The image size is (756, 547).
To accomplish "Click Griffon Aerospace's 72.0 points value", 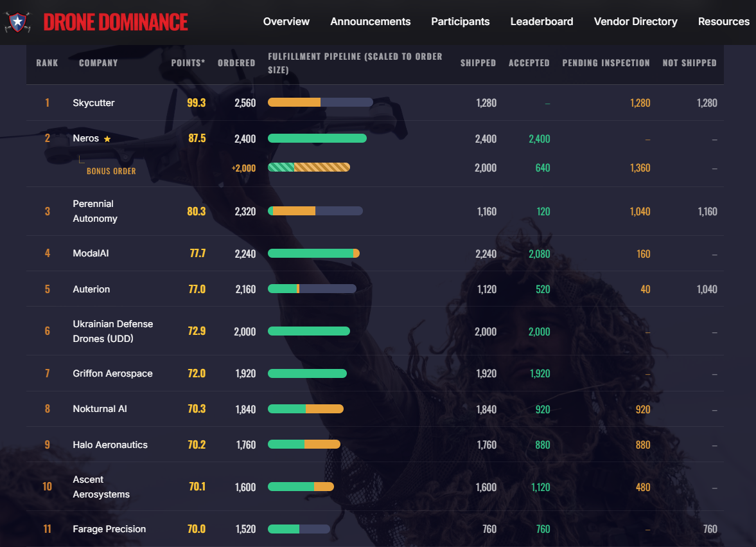I will [x=197, y=373].
